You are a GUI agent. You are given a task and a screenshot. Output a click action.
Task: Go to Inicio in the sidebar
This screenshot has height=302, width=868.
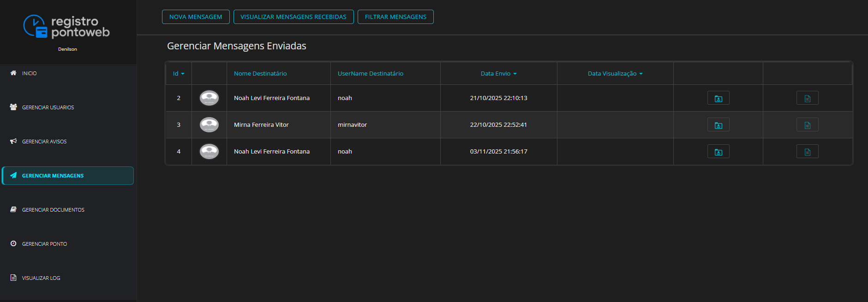tap(29, 73)
